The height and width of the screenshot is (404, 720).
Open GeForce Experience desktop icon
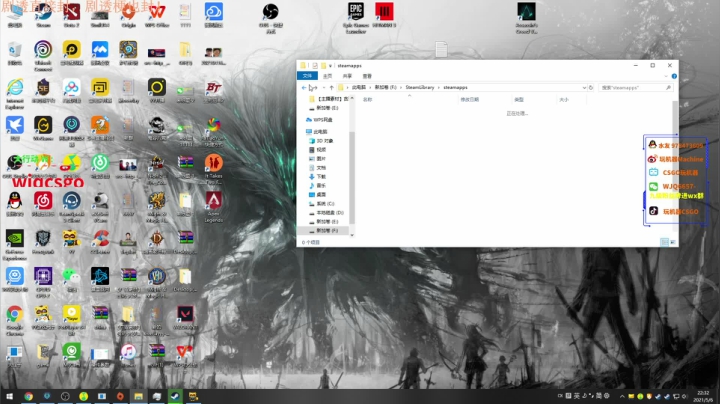(x=15, y=245)
